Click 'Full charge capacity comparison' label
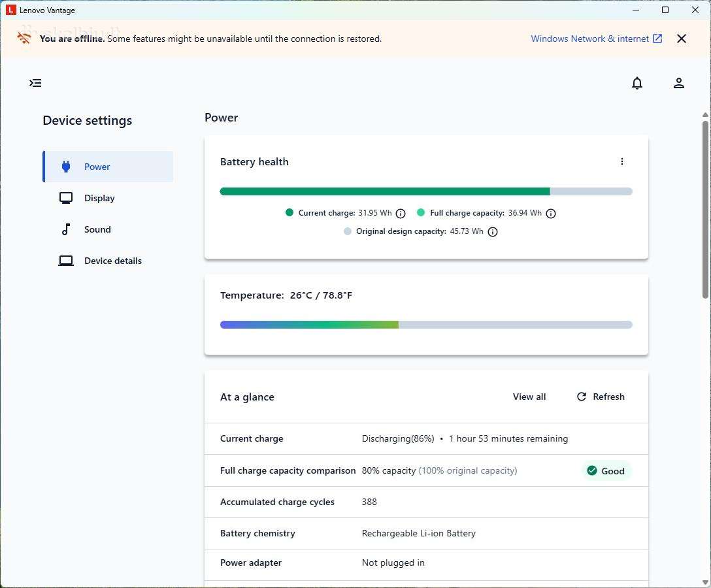 click(x=288, y=470)
